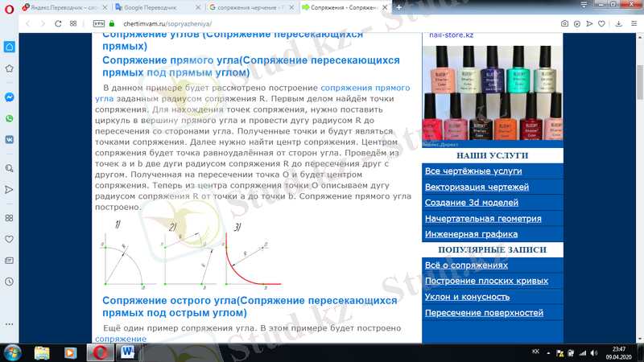Open WhatsApp from the Opera sidebar
Viewport: 644px width, 362px height.
pyautogui.click(x=9, y=117)
